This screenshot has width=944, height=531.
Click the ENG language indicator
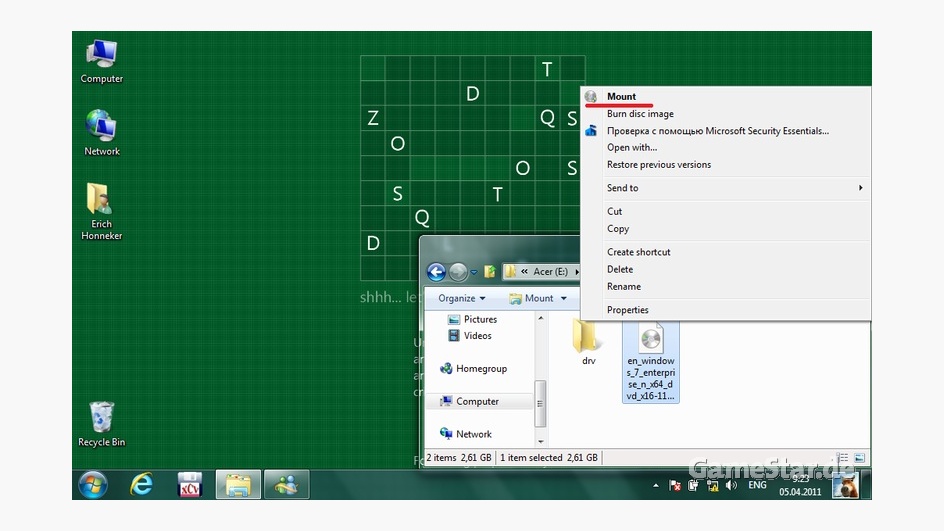coord(757,485)
